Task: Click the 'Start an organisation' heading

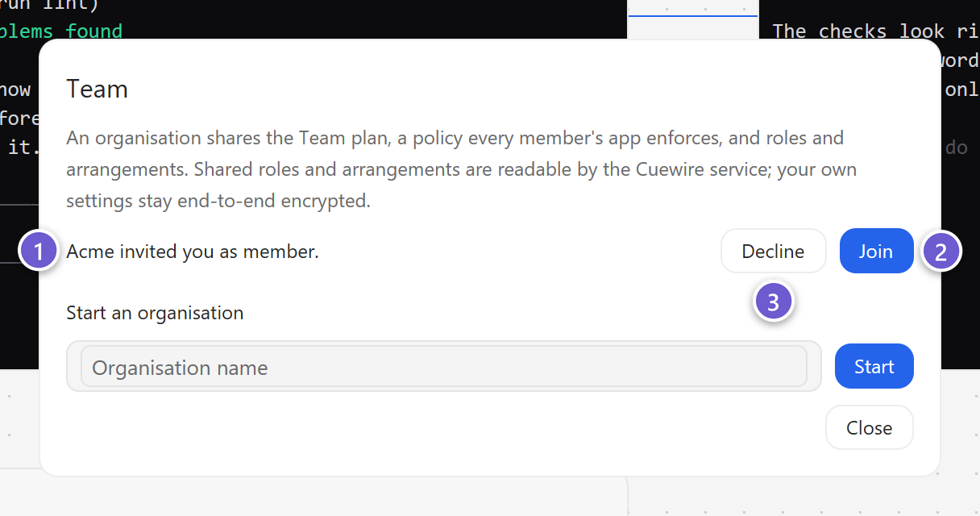Action: tap(155, 313)
